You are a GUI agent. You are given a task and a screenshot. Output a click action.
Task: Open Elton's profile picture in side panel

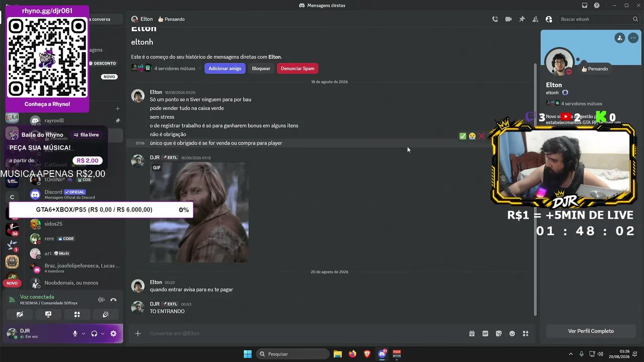coord(559,62)
